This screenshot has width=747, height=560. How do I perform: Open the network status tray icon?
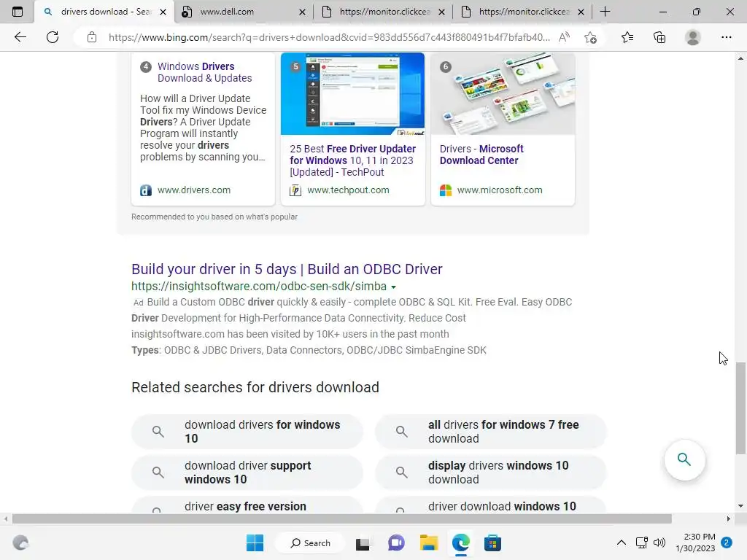pyautogui.click(x=642, y=542)
